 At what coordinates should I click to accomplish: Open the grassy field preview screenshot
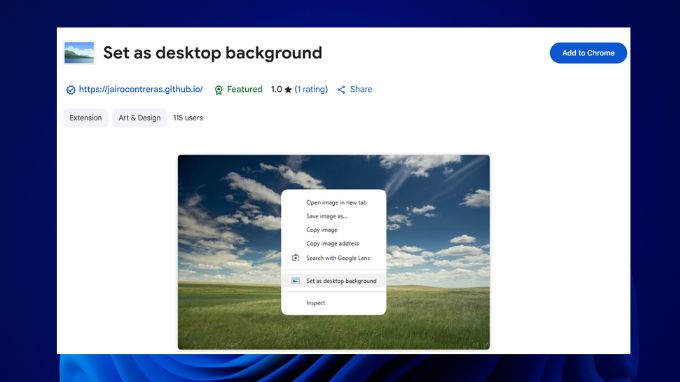333,252
